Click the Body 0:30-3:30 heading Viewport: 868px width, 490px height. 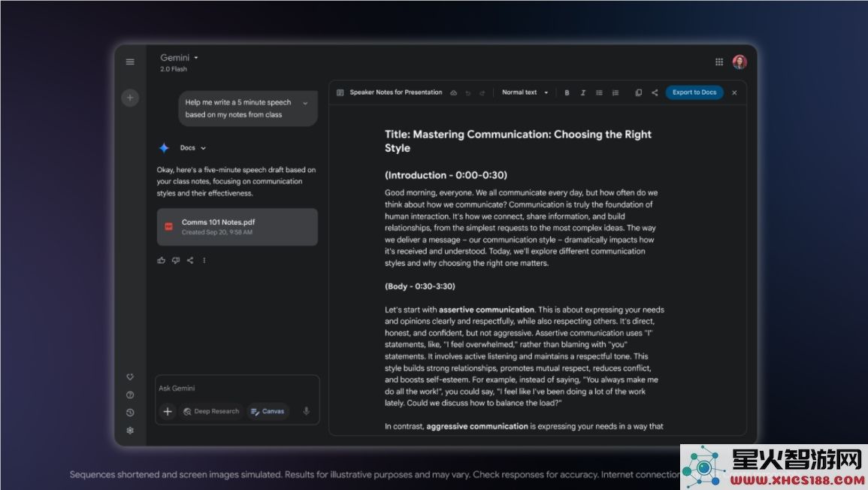click(x=419, y=286)
